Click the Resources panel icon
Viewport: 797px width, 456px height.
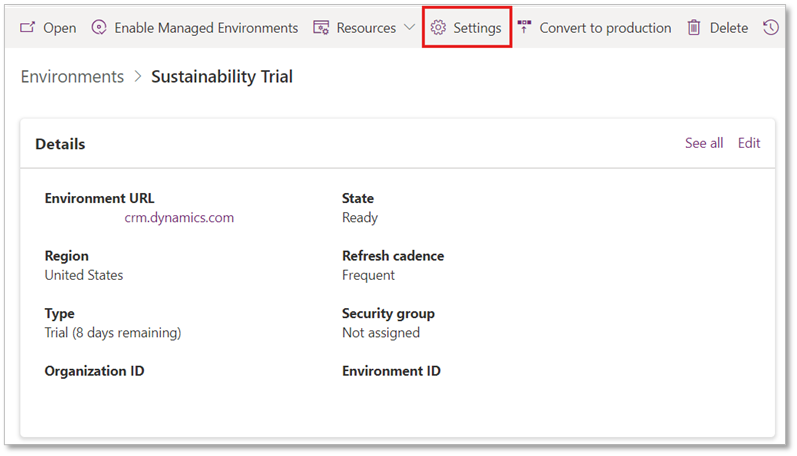(321, 27)
